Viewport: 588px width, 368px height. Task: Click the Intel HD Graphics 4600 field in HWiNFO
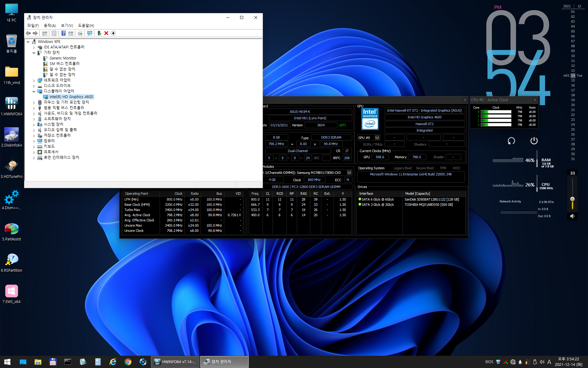424,117
